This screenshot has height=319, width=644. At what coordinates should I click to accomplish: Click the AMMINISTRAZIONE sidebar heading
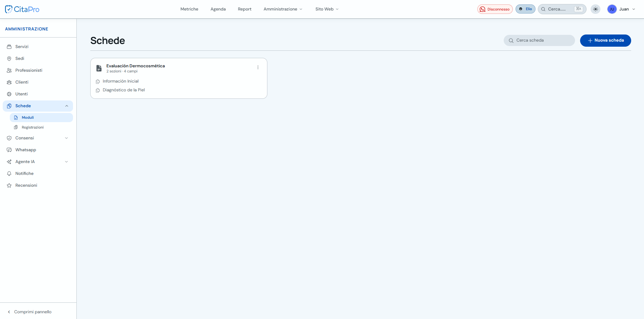(x=27, y=29)
